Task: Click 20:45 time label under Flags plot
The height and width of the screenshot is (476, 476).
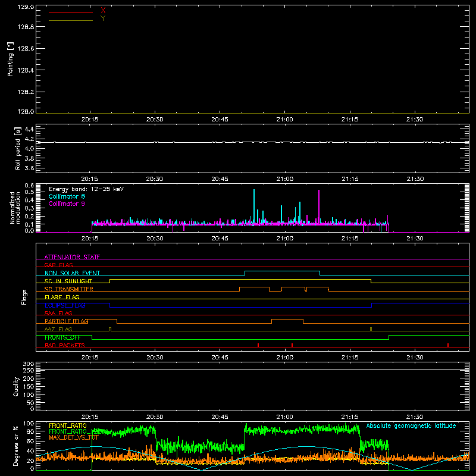Action: click(x=220, y=358)
